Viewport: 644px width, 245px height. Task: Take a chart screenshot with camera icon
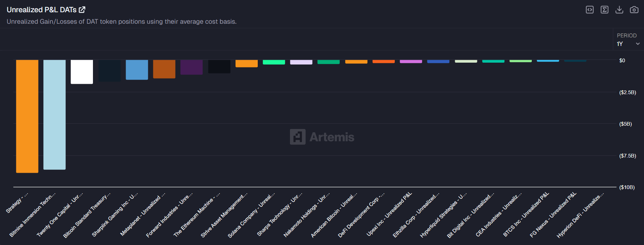click(x=634, y=10)
